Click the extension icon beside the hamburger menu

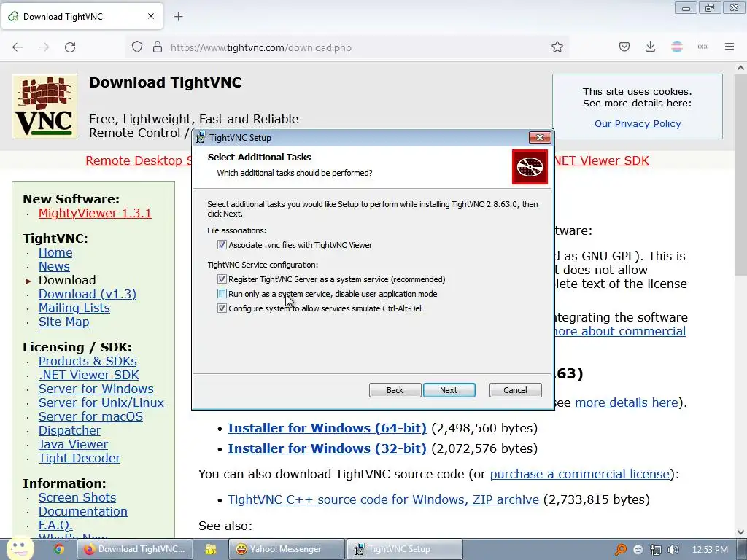click(703, 47)
